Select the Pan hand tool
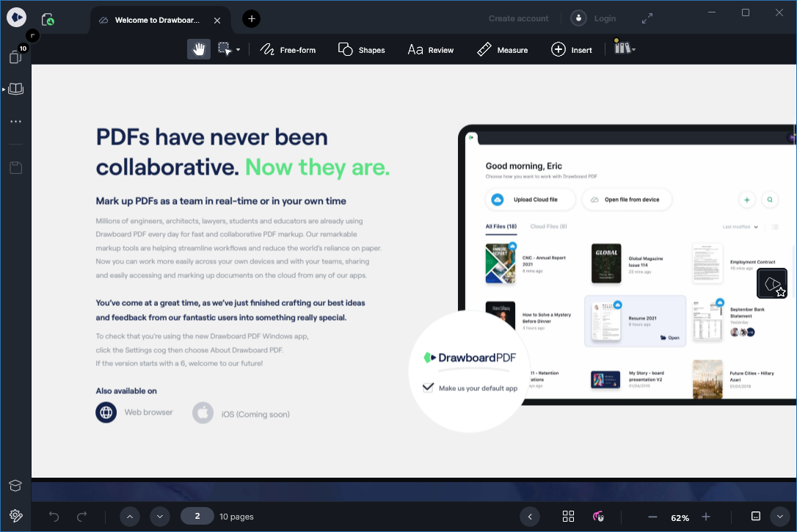The width and height of the screenshot is (797, 532). tap(199, 49)
